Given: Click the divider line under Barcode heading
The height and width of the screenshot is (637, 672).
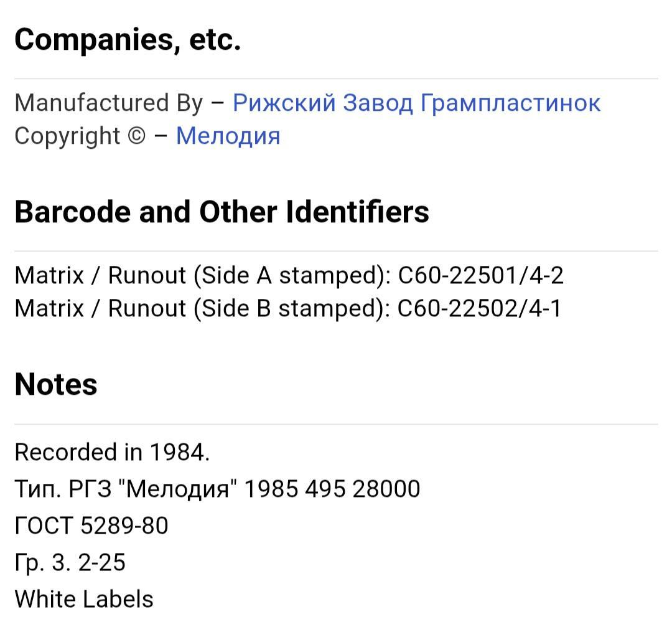Looking at the screenshot, I should pos(336,251).
